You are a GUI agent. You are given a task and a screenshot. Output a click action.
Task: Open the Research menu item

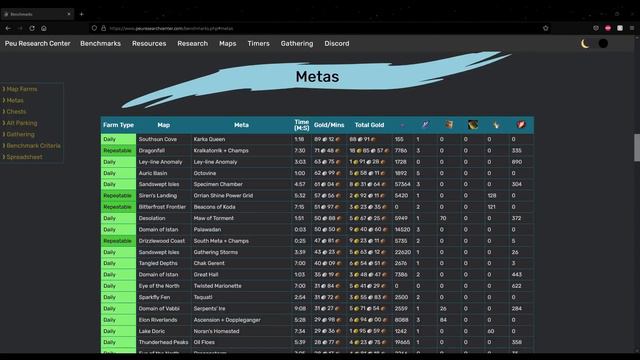pyautogui.click(x=193, y=43)
